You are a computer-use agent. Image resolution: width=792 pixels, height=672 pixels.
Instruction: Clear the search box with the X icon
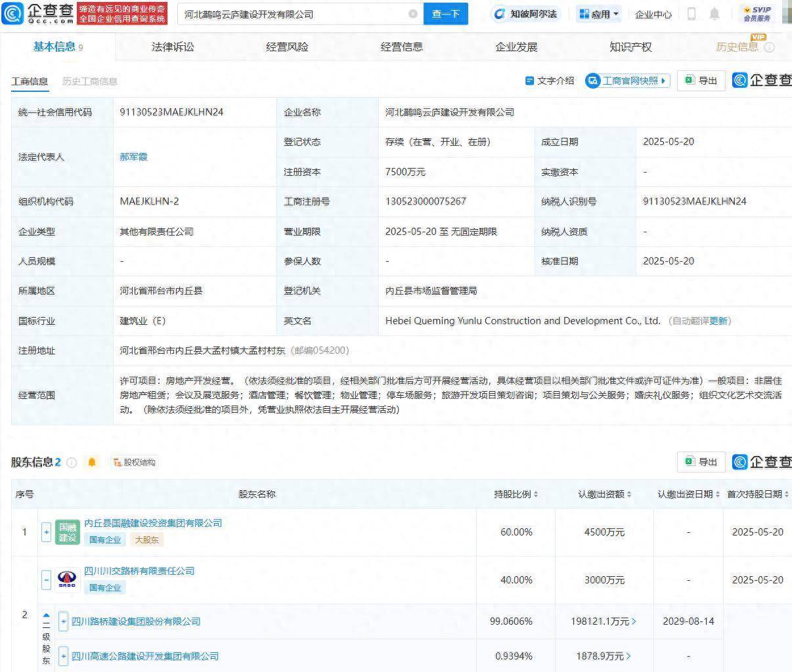coord(412,14)
